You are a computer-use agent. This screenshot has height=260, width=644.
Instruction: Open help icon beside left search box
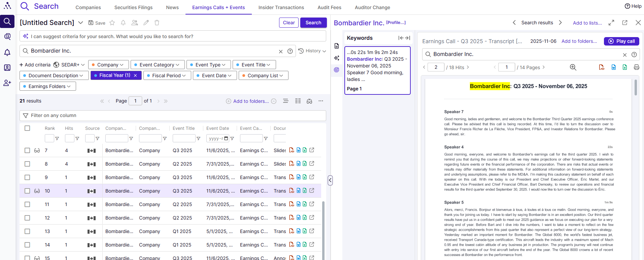pos(290,51)
